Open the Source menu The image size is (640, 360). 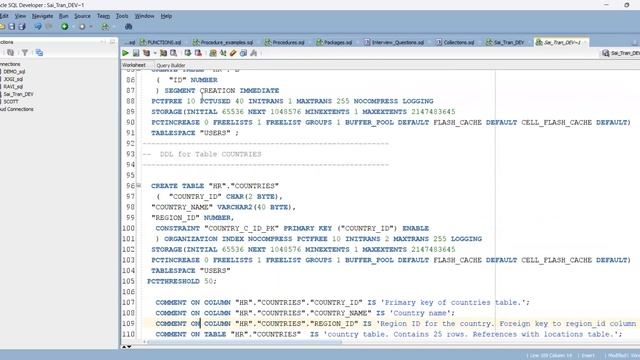(x=82, y=16)
